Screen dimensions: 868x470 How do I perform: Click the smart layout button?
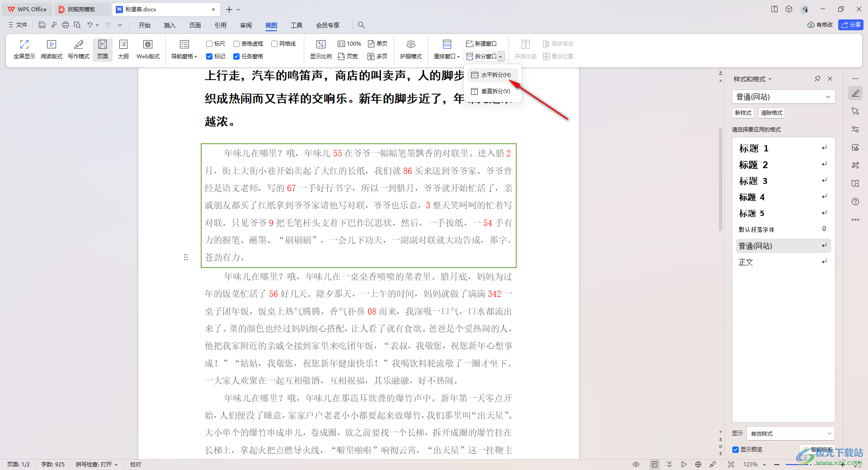[x=818, y=450]
